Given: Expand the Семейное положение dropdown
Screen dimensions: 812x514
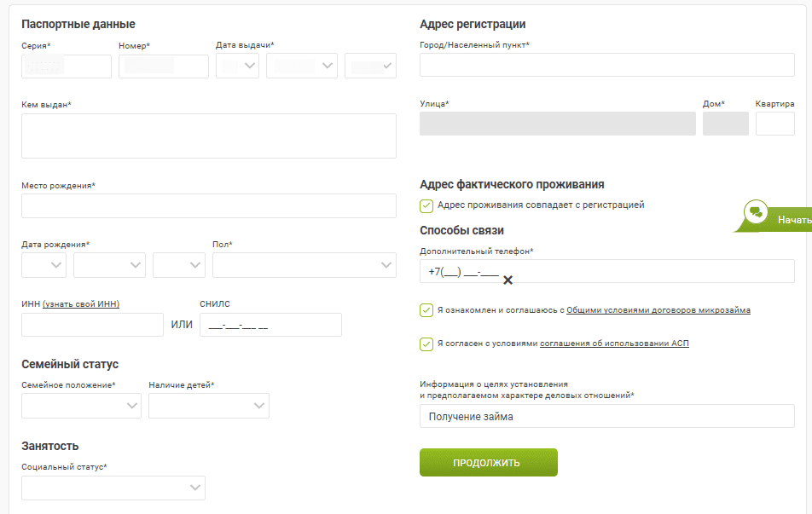Looking at the screenshot, I should point(81,406).
